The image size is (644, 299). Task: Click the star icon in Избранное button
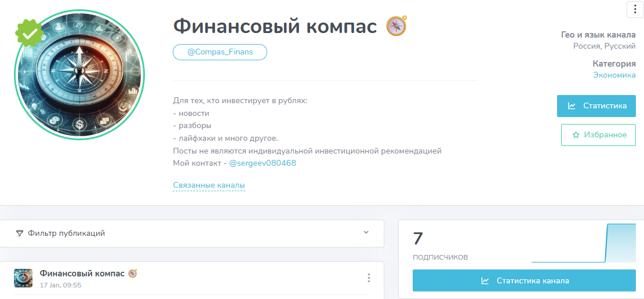pos(576,135)
